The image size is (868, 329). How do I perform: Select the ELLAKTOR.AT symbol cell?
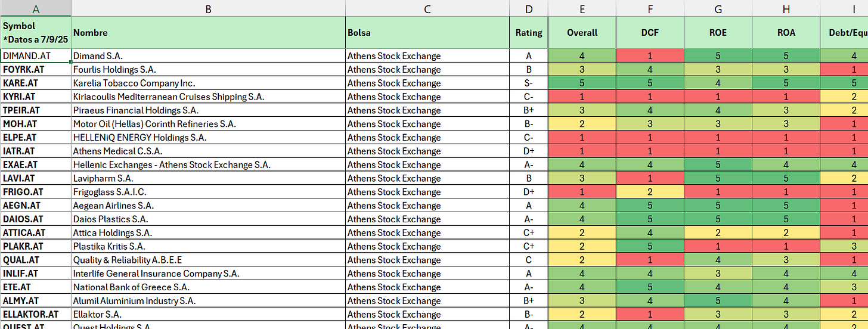coord(36,315)
